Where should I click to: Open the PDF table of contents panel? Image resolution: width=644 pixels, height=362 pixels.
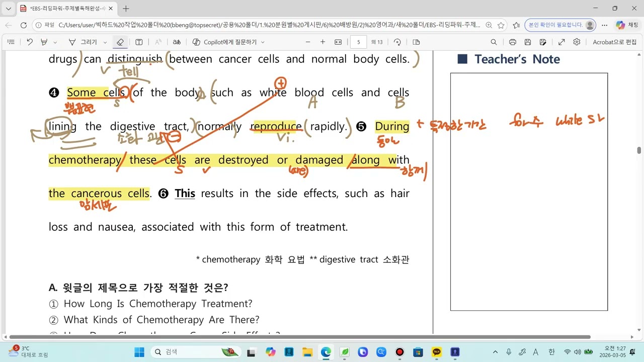(x=11, y=42)
